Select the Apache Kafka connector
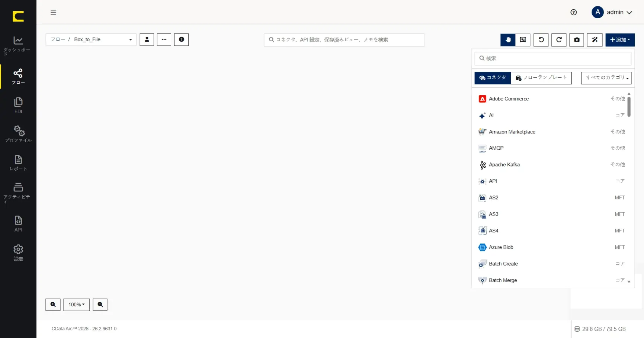This screenshot has width=644, height=338. [x=551, y=165]
